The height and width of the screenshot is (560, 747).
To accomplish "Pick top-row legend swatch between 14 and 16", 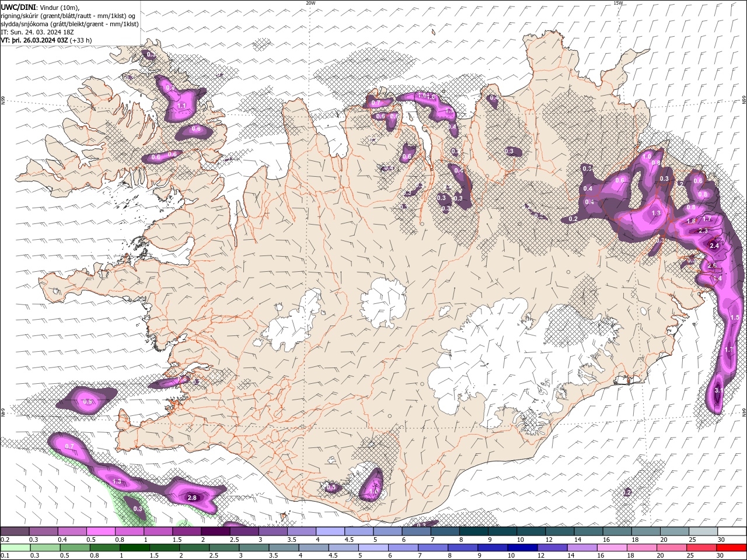I will click(x=589, y=531).
